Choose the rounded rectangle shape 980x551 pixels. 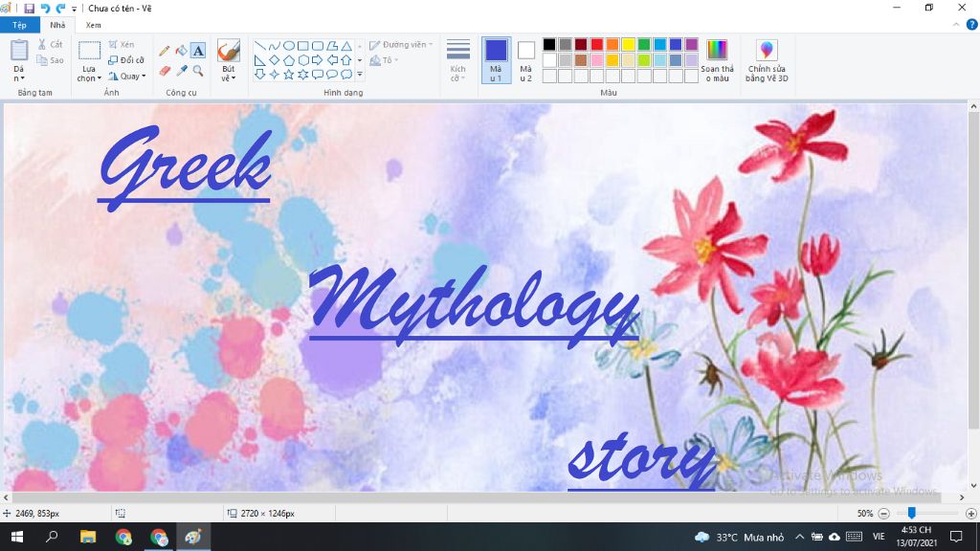[318, 46]
